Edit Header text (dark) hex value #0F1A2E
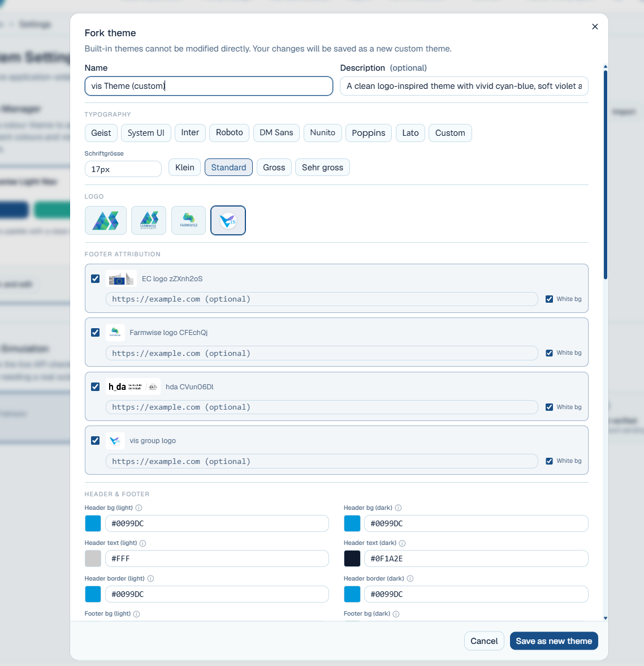Viewport: 644px width, 666px height. [476, 558]
